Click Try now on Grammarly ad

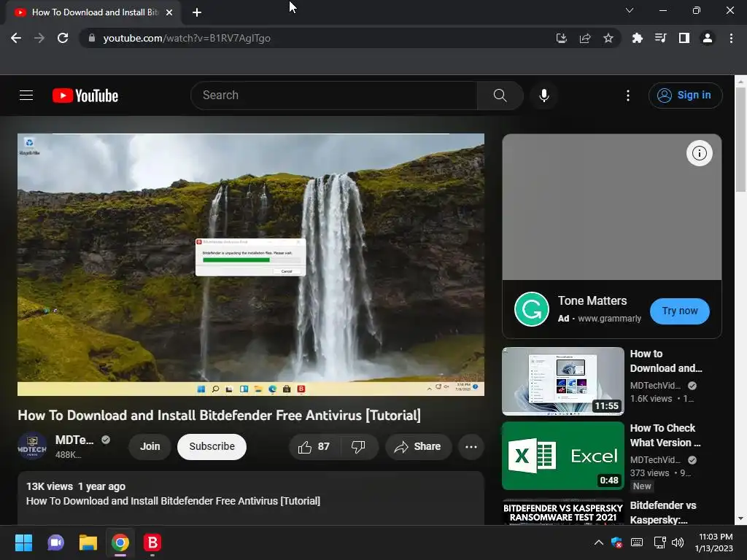(680, 311)
